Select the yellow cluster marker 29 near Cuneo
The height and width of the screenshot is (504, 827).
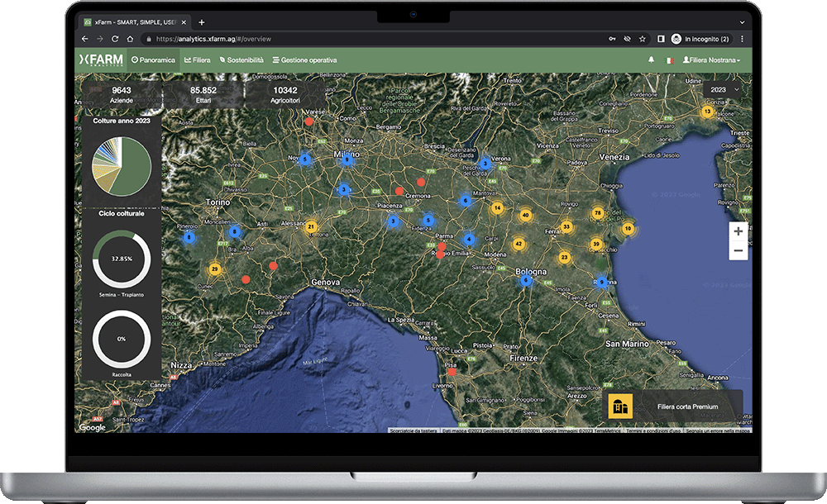tap(214, 269)
